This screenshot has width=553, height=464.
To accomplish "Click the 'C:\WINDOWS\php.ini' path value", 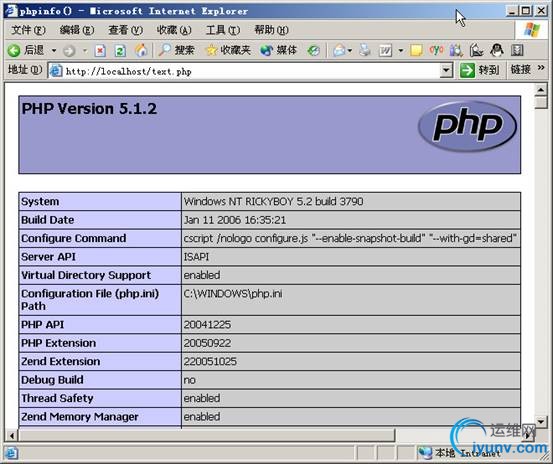I will pos(233,294).
